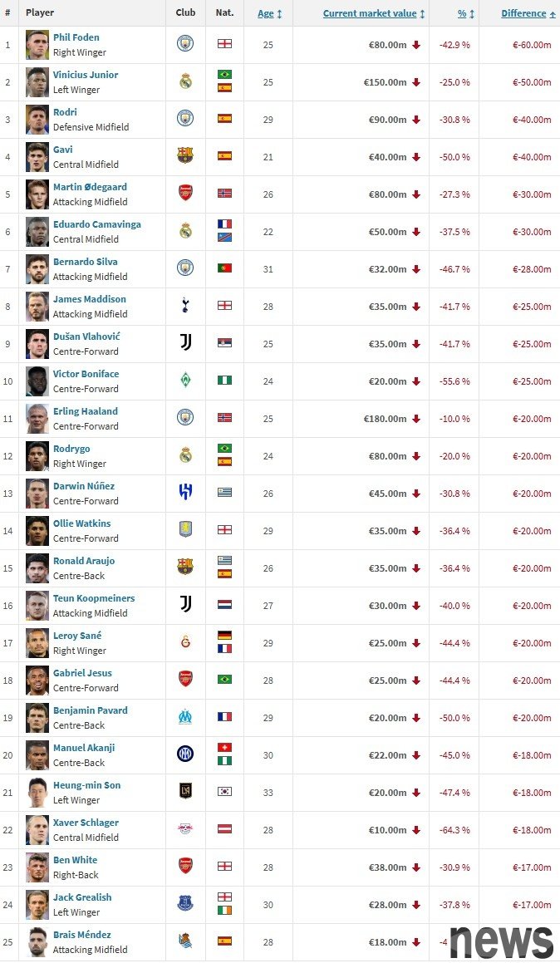This screenshot has height=963, width=560.
Task: Click Inter Milan crest beside Manuel Akanji
Action: point(185,754)
